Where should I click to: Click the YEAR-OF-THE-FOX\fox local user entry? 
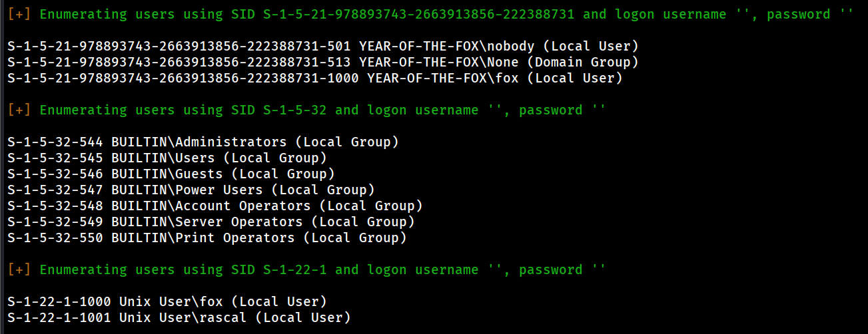click(314, 79)
